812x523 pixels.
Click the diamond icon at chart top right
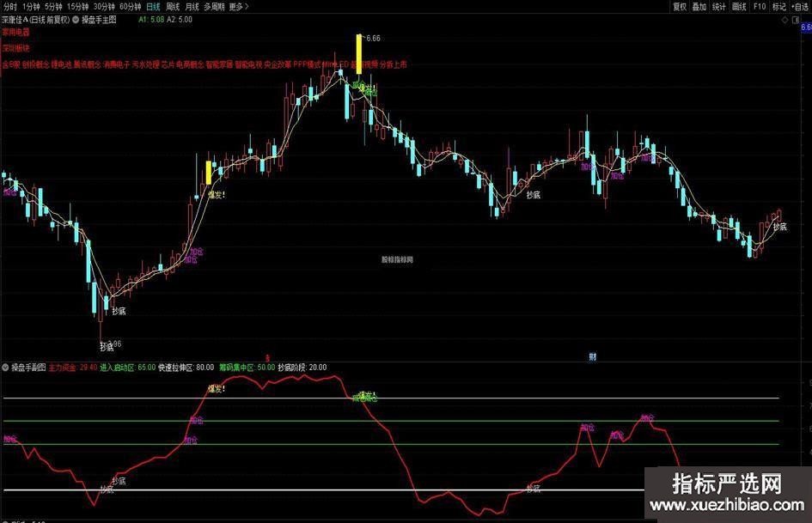click(785, 20)
